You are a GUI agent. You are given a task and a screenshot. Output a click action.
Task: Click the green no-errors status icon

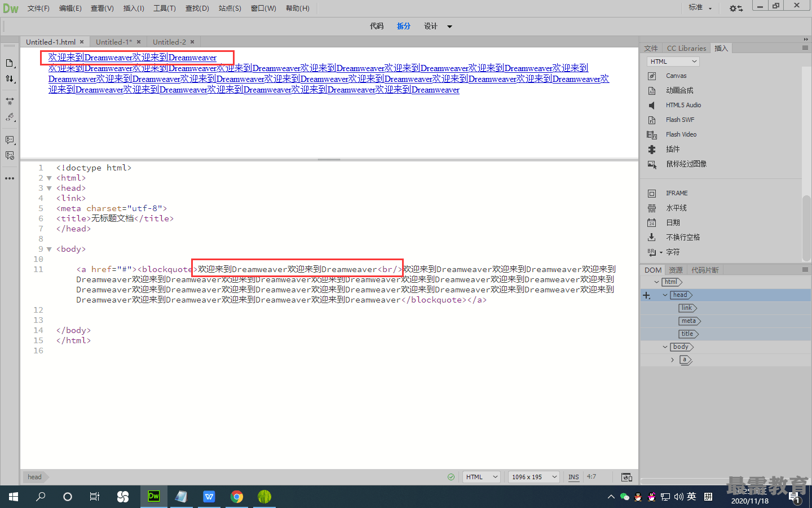451,477
